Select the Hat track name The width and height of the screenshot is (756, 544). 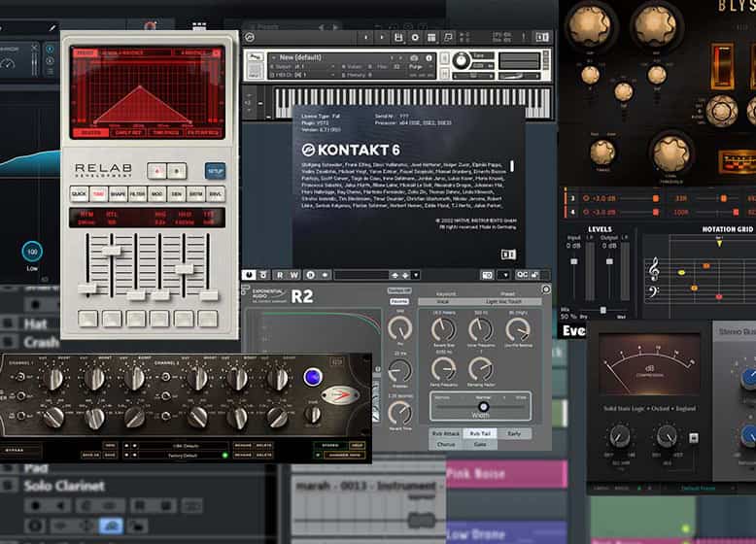[x=36, y=323]
